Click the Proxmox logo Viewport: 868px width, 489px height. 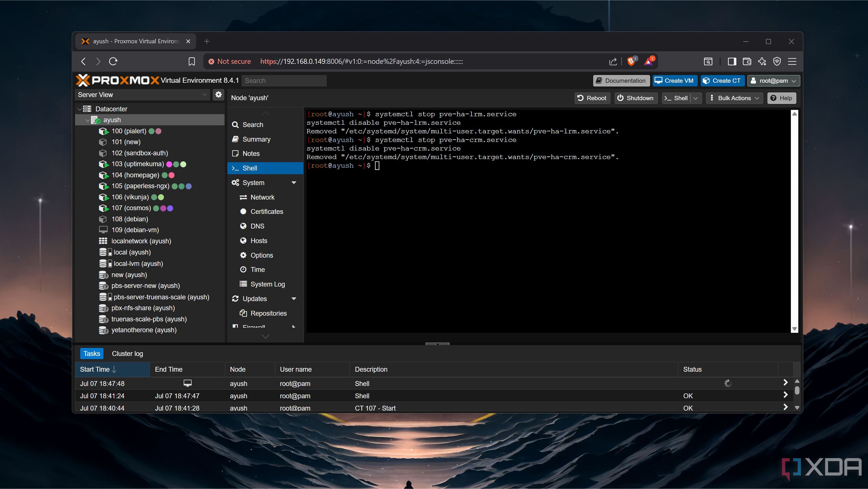[117, 80]
